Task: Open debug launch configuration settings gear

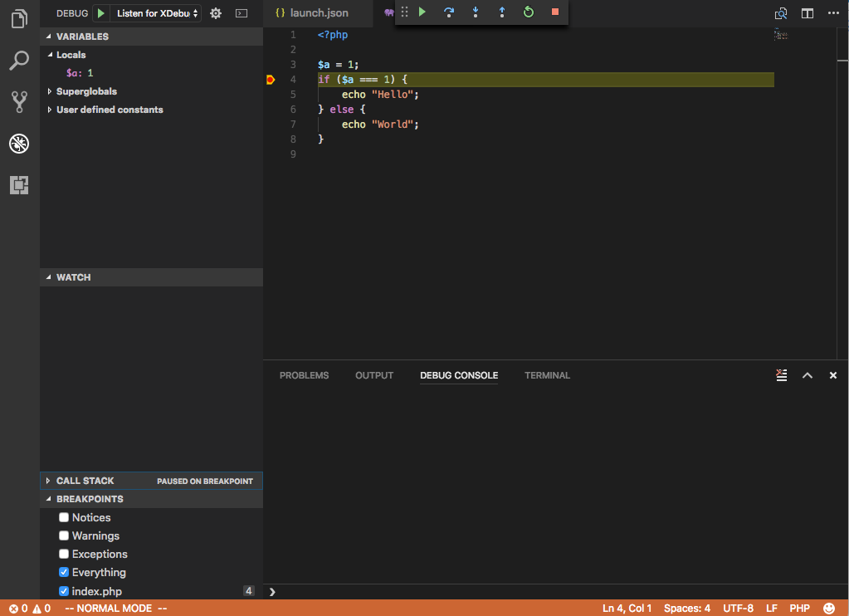Action: point(214,13)
